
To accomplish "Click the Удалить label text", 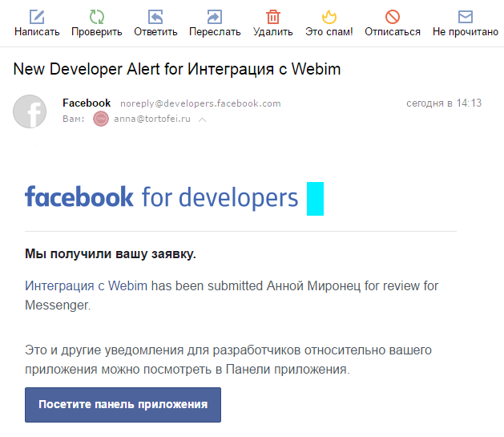I will point(273,32).
